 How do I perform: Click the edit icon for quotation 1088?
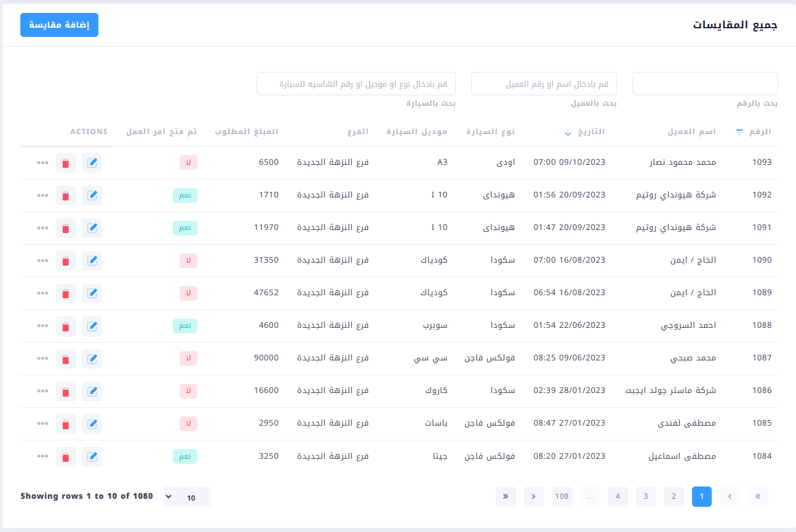(92, 326)
